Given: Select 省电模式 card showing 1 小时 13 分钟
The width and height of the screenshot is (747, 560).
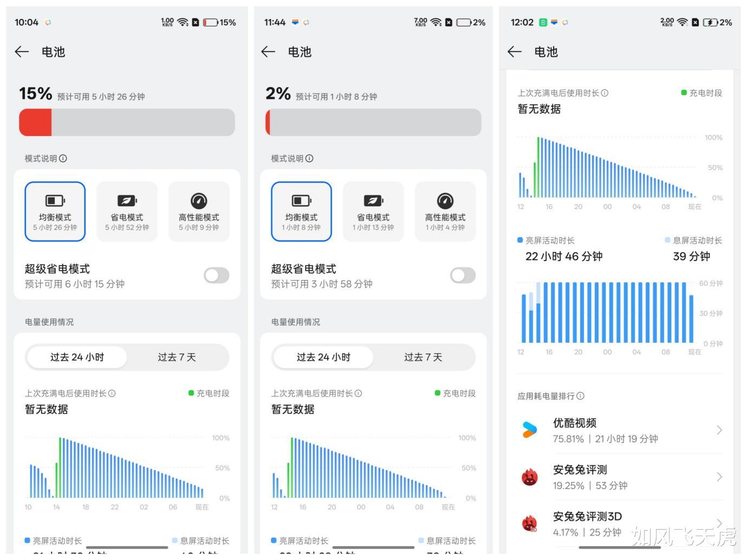Looking at the screenshot, I should 373,211.
